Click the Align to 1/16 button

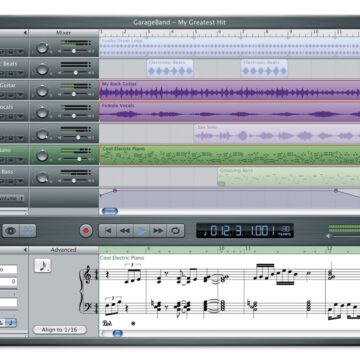tap(59, 330)
